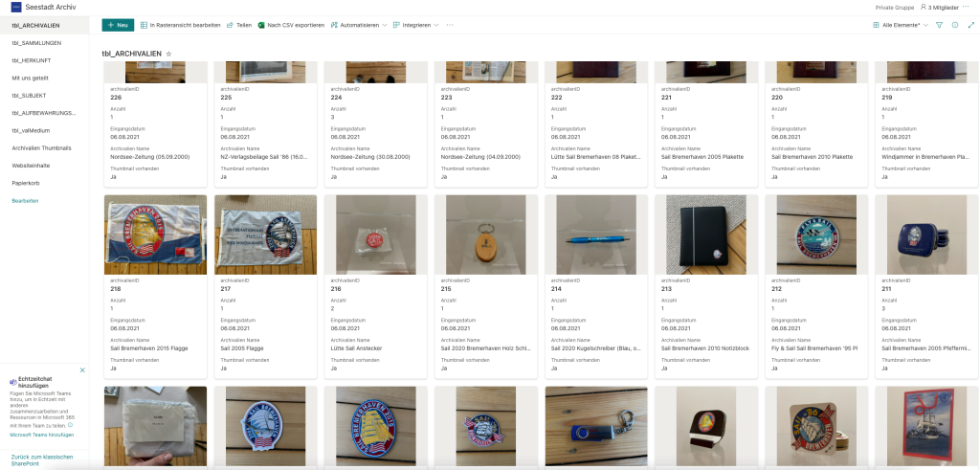This screenshot has width=980, height=470.
Task: Open the Sail 2020 Kugelschreiber card image
Action: [x=597, y=235]
